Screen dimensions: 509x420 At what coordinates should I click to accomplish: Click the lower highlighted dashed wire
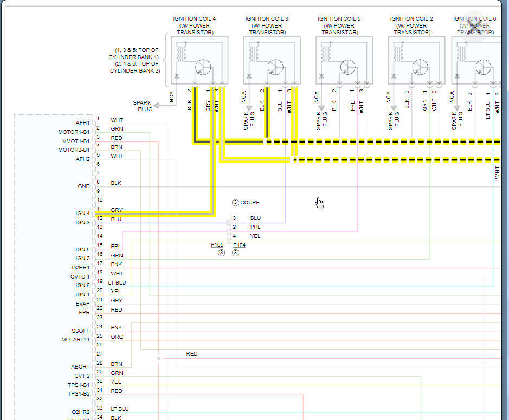(397, 159)
